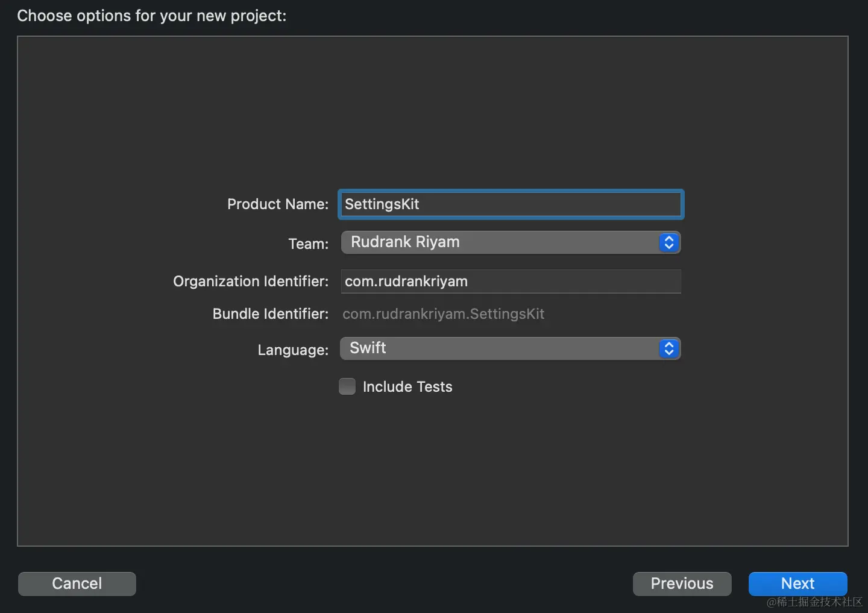
Task: Click the Language dropdown stepper arrows
Action: click(669, 348)
